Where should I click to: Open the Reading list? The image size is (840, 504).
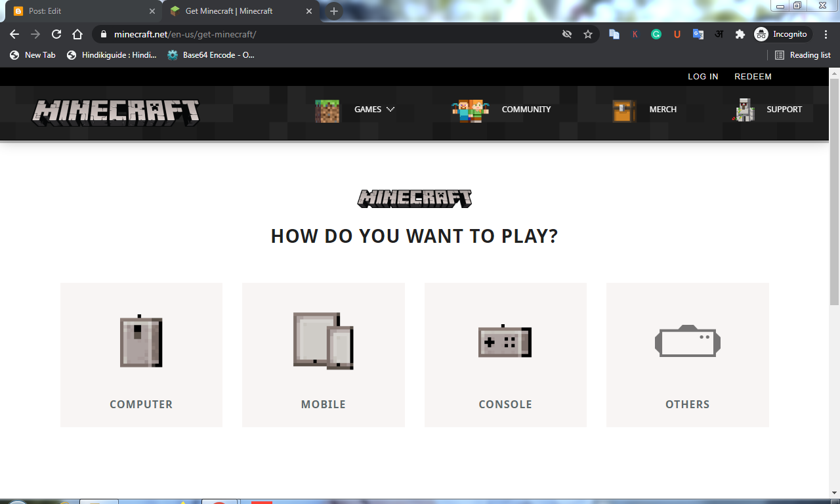[803, 55]
